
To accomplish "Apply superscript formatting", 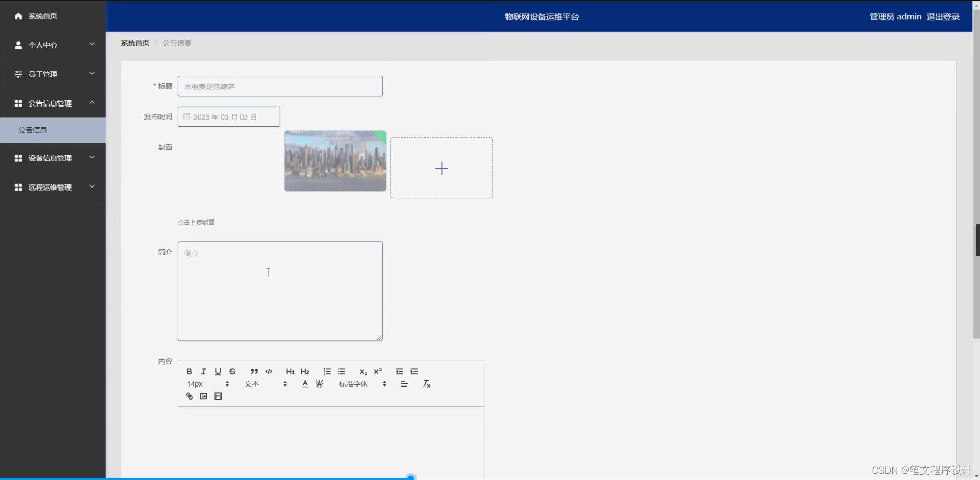I will point(377,371).
